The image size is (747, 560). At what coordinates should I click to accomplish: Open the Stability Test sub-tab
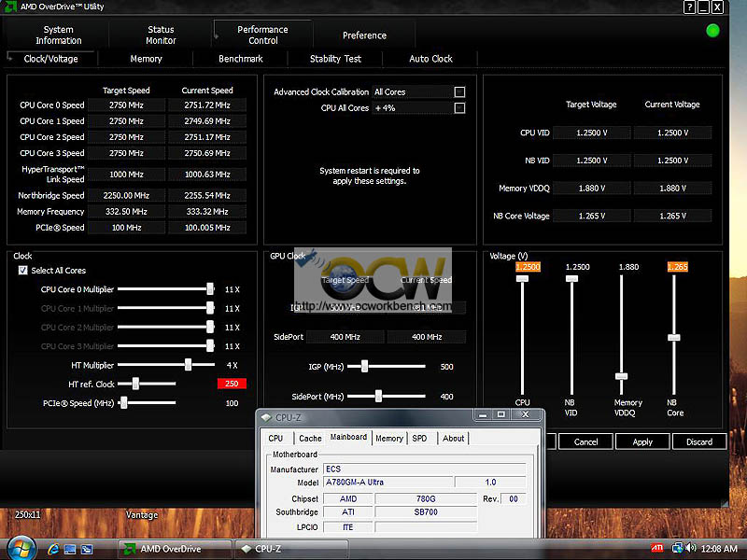(x=335, y=59)
